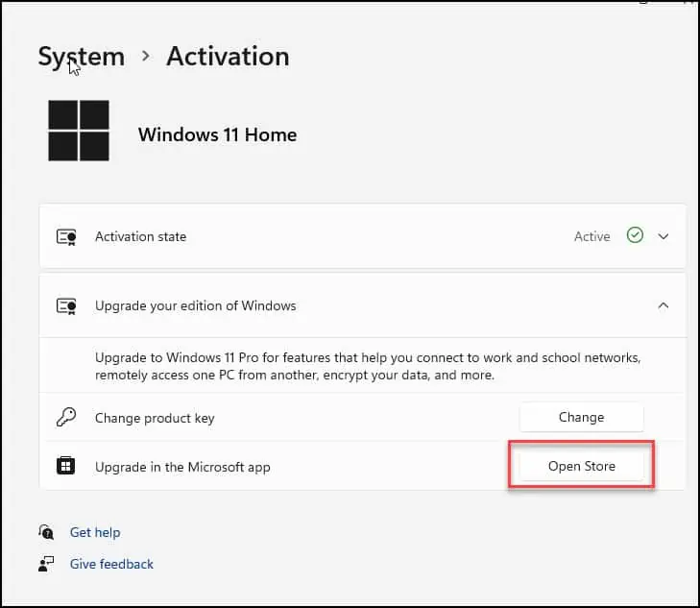The image size is (700, 608).
Task: Click the Activation breadcrumb heading
Action: pyautogui.click(x=228, y=57)
